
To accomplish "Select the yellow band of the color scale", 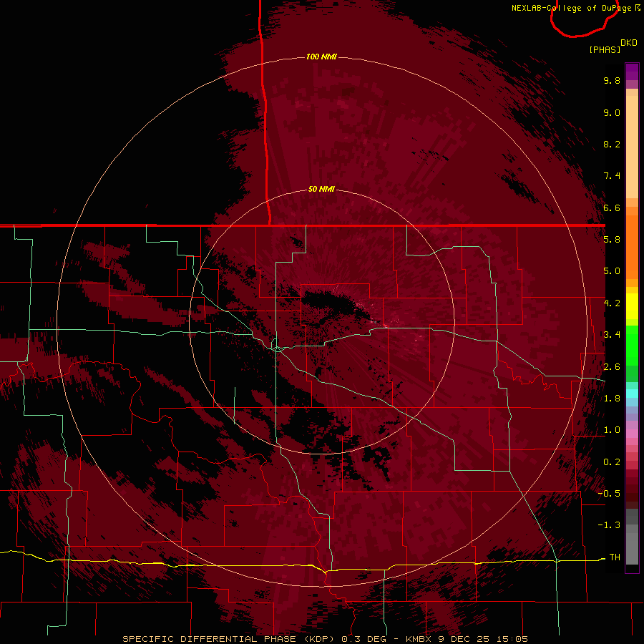I will [x=632, y=306].
